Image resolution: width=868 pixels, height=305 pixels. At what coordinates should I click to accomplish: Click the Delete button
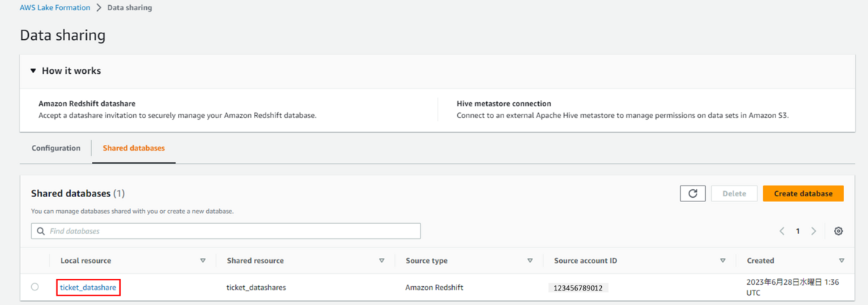734,193
